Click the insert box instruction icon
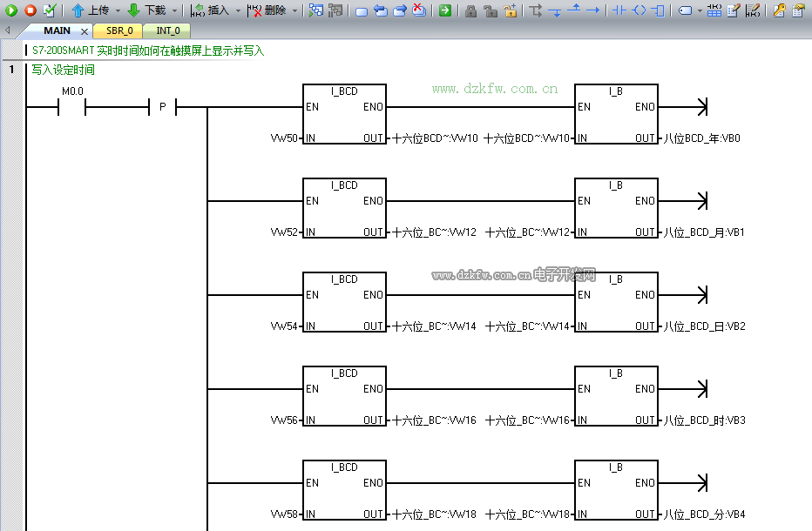Image resolution: width=812 pixels, height=531 pixels. tap(659, 10)
